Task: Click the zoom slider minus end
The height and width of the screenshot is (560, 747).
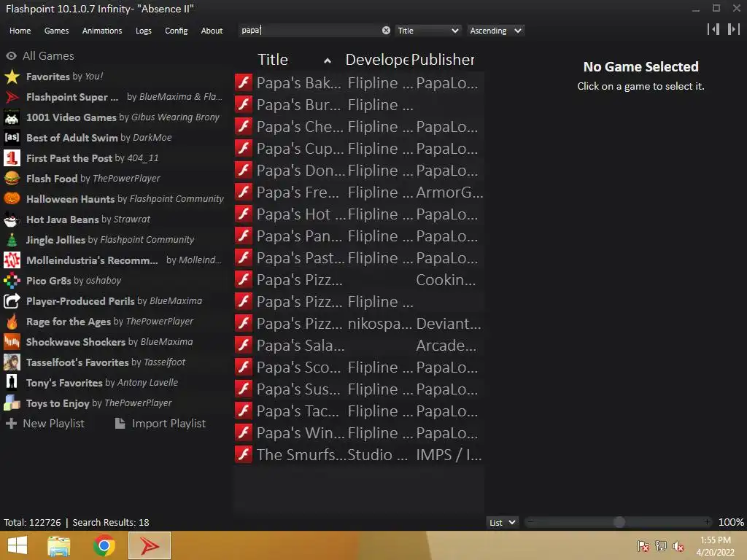Action: tap(531, 522)
